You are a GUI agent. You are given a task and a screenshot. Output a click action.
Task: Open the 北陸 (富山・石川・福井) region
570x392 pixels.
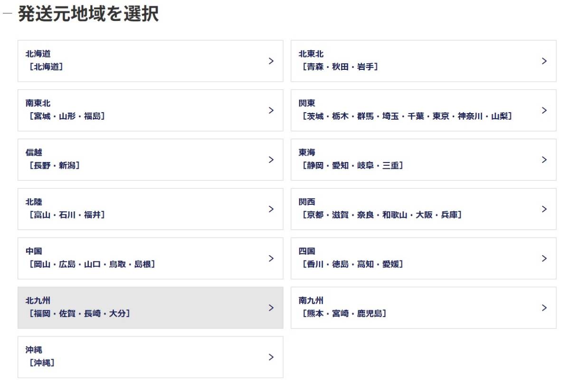[x=150, y=209]
